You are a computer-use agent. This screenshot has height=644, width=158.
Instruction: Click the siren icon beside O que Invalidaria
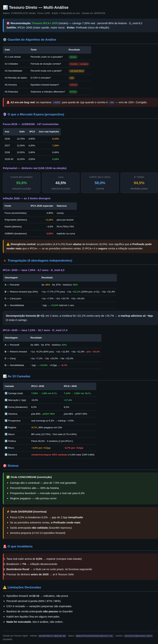tap(5, 546)
